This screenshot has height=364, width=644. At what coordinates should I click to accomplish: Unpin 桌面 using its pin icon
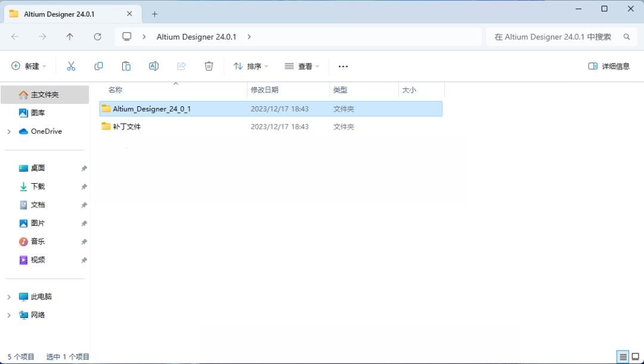tap(84, 168)
